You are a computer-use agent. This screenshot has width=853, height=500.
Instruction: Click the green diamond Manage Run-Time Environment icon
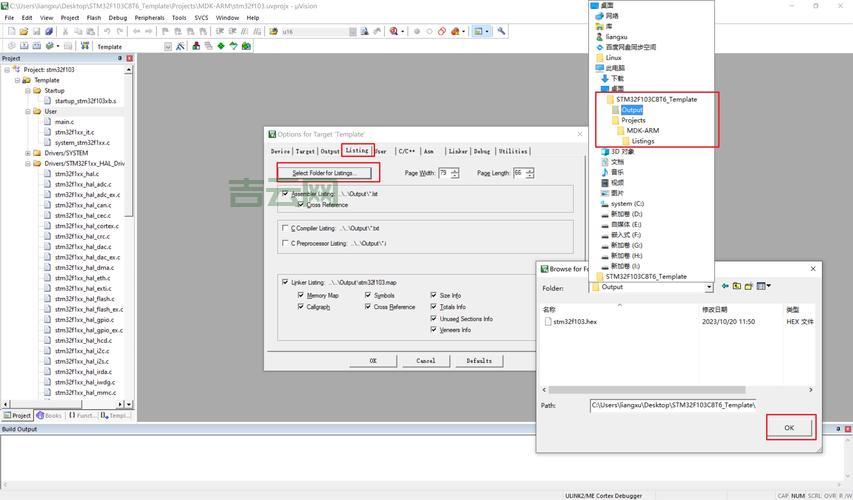point(221,46)
